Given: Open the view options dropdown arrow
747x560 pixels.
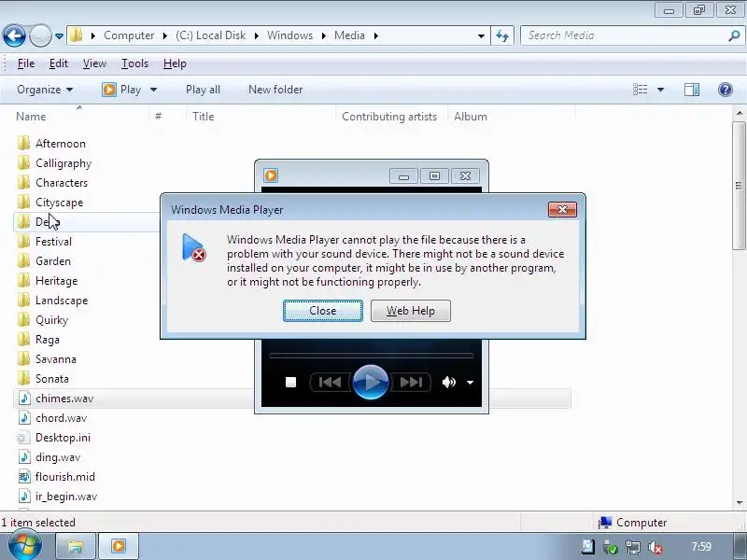Looking at the screenshot, I should [661, 90].
